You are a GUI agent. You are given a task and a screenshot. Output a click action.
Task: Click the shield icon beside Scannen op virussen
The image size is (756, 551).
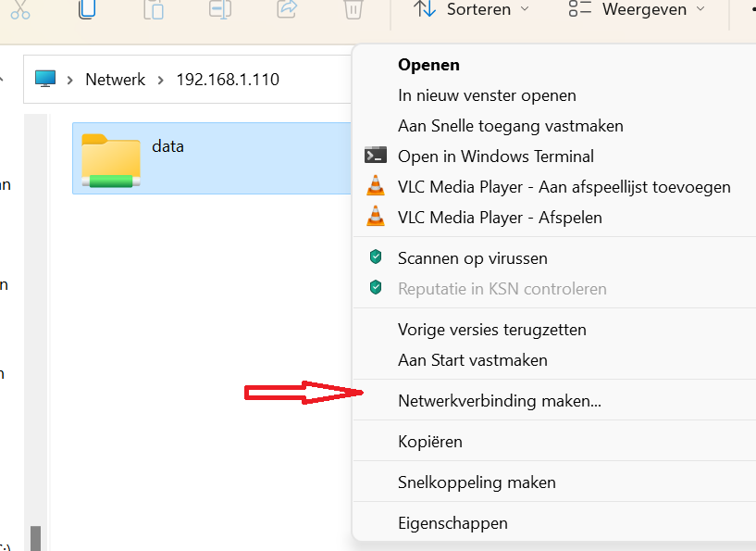[x=375, y=258]
